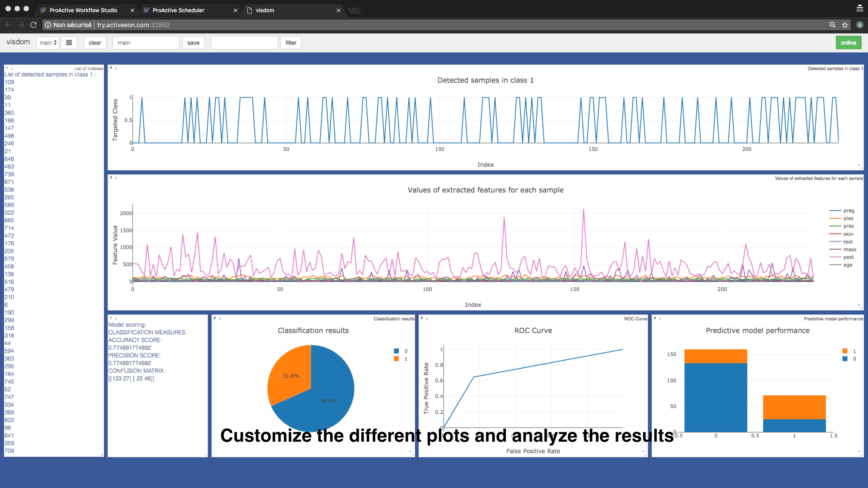Click the close icon on ROC Curve panel
Viewport: 868px width, 488px height.
pyautogui.click(x=422, y=318)
